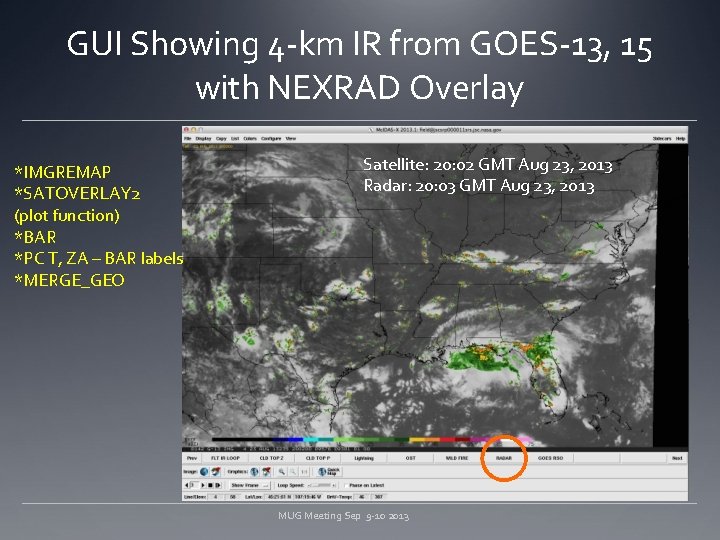Image resolution: width=720 pixels, height=540 pixels.
Task: Open the Configure menu
Action: coord(271,138)
